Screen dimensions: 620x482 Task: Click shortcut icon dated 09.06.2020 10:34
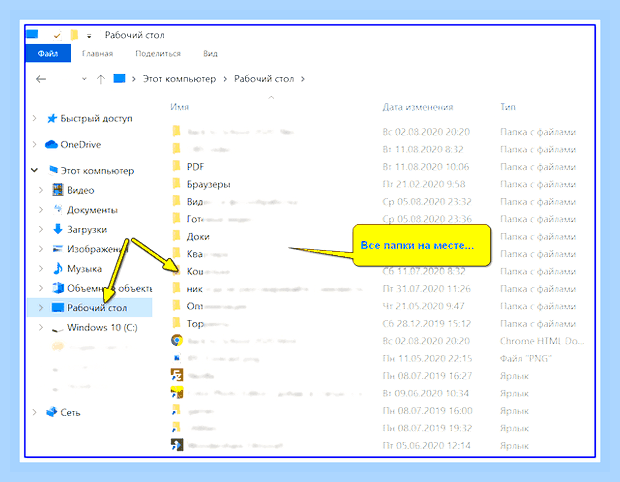pyautogui.click(x=177, y=393)
